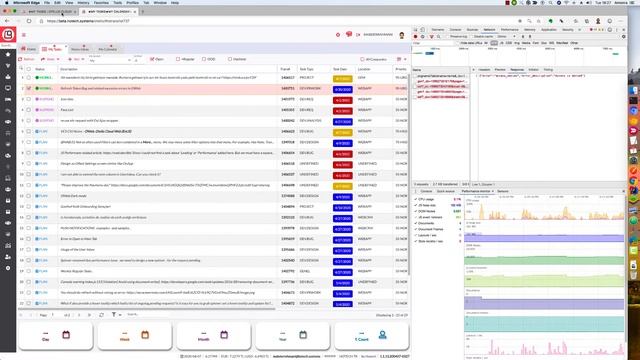The height and width of the screenshot is (360, 640).
Task: Toggle the OOD checkbox filter
Action: point(204,59)
